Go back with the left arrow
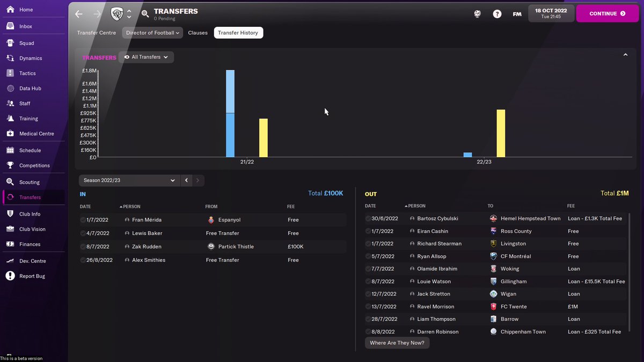The height and width of the screenshot is (362, 644). click(79, 14)
